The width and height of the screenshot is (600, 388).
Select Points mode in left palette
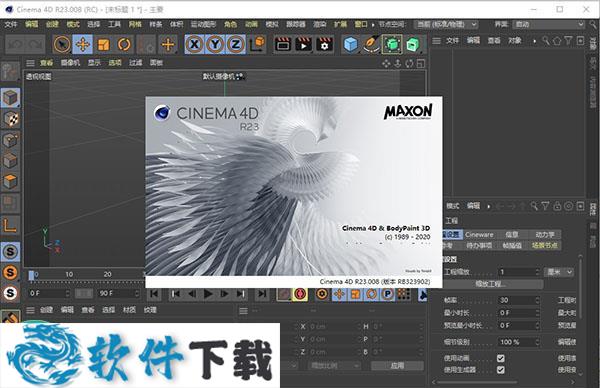tap(10, 140)
